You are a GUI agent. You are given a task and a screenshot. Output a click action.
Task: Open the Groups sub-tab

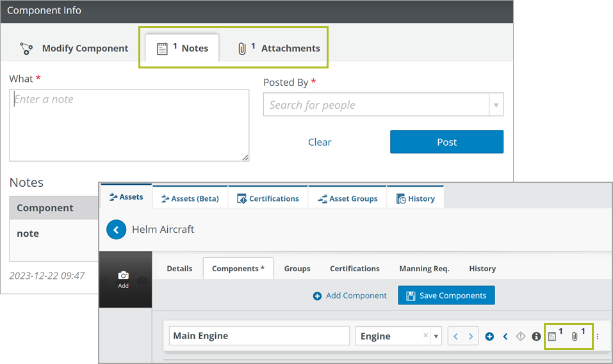click(297, 269)
